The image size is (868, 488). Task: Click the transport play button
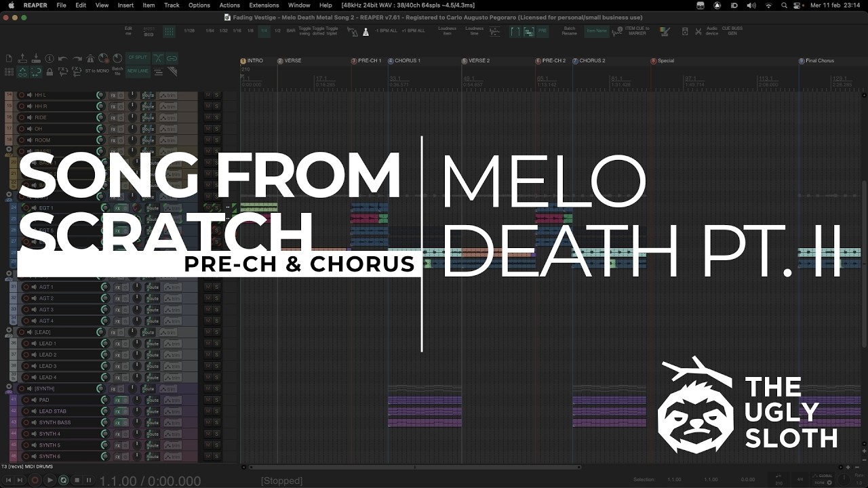[x=50, y=480]
